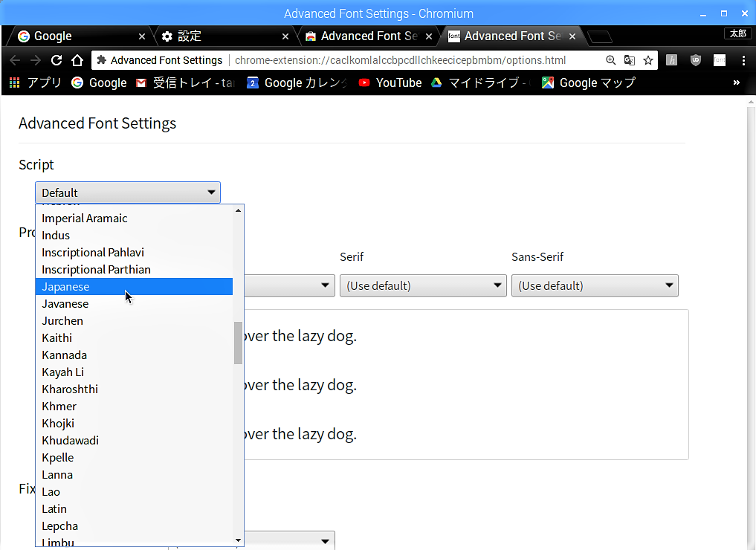Open the Serif font dropdown
Screen dimensions: 756x550
(423, 285)
